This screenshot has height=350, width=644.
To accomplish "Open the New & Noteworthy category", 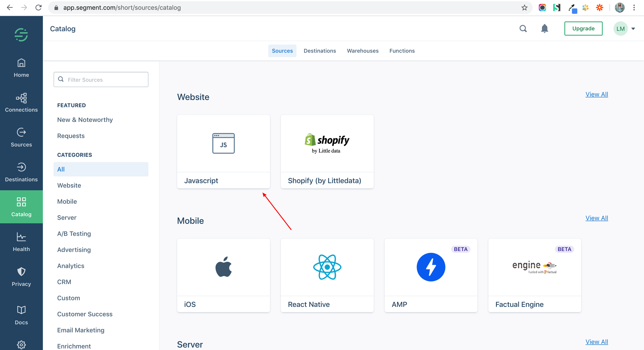I will point(85,119).
